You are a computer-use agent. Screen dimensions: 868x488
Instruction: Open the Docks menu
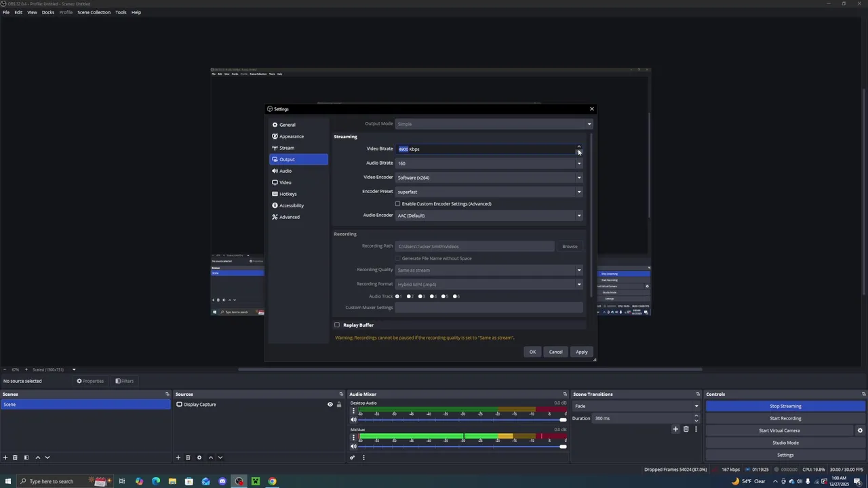tap(48, 12)
